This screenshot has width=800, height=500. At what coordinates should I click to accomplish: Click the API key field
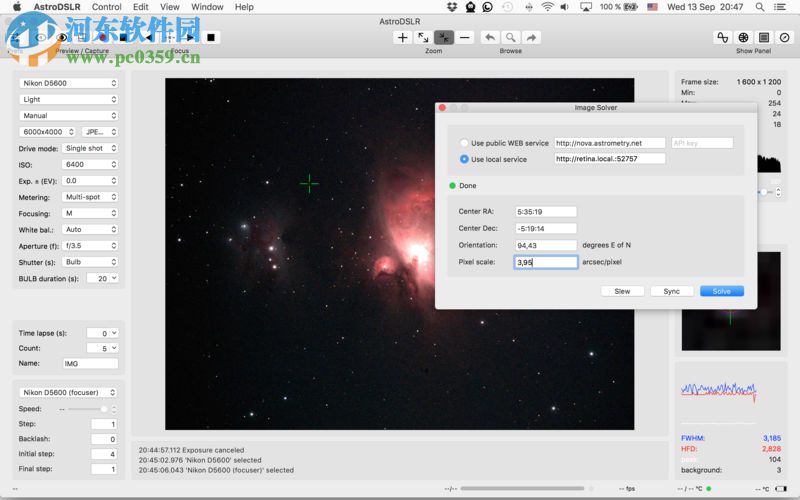(x=702, y=143)
